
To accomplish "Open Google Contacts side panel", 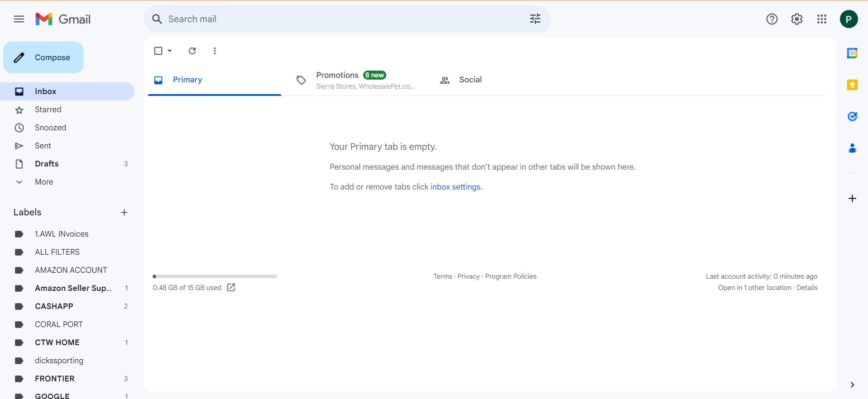I will [852, 148].
